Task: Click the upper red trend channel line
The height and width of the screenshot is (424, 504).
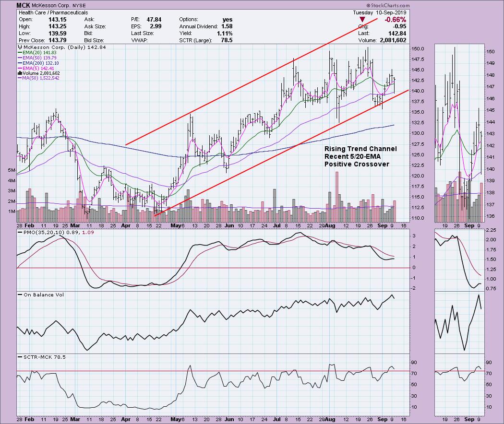Action: (x=251, y=82)
